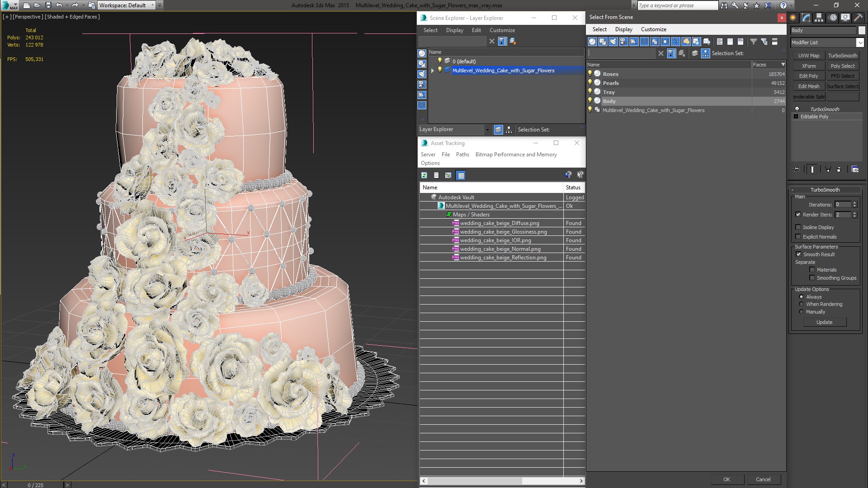Increase Iterations spinner value
This screenshot has width=868, height=488.
(854, 203)
